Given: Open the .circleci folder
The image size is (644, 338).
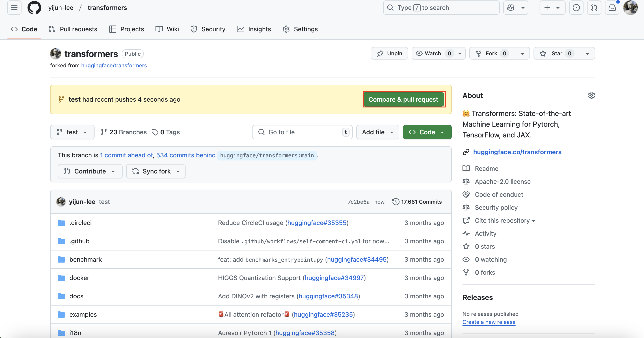Looking at the screenshot, I should click(80, 222).
